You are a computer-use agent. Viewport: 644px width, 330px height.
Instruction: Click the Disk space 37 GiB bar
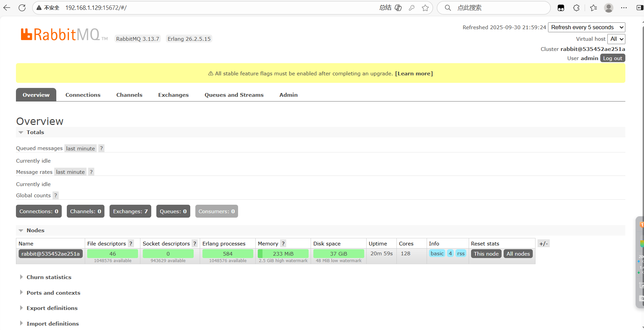pos(338,254)
